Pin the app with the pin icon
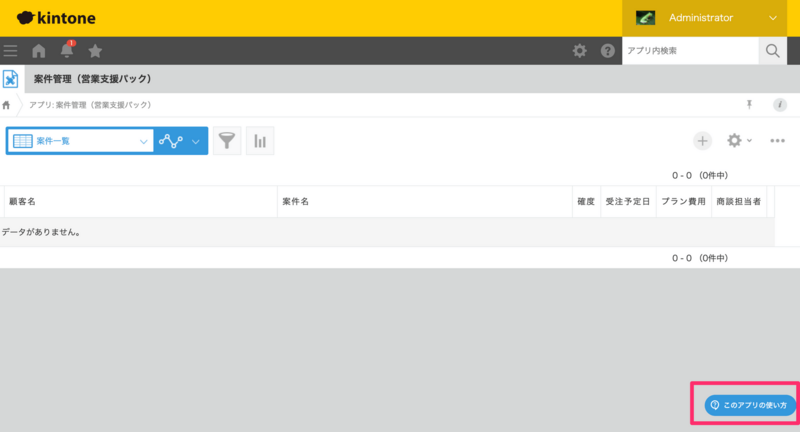This screenshot has width=800, height=432. 749,105
